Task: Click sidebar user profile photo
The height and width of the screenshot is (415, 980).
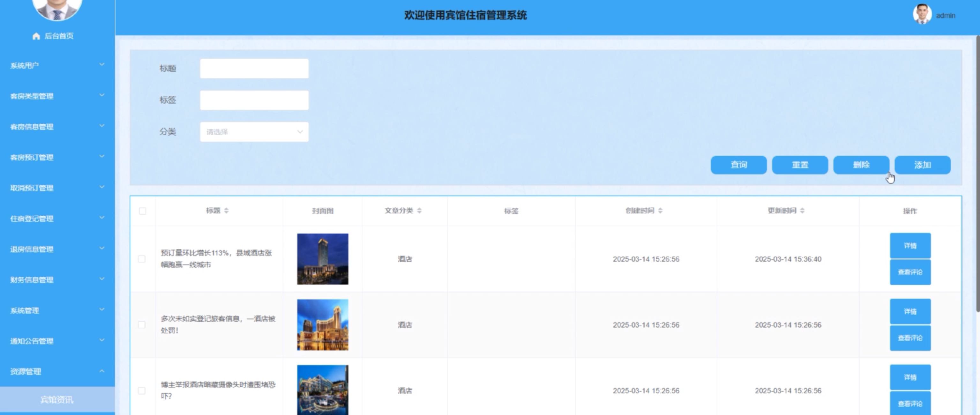Action: coord(57,8)
